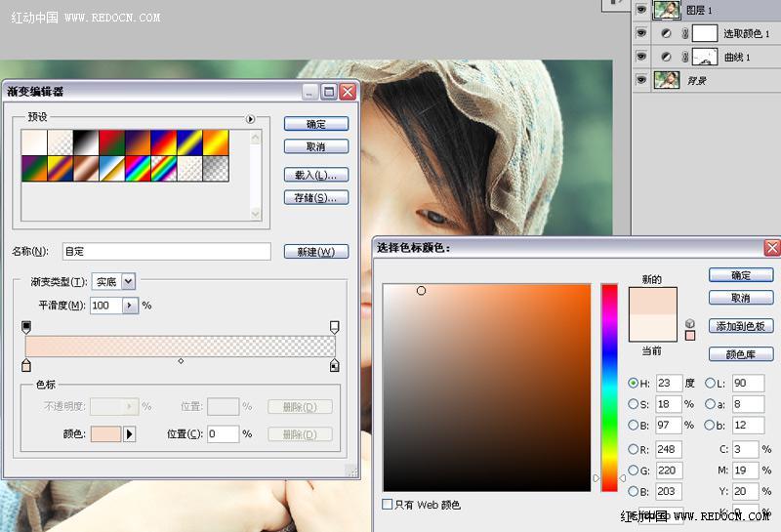Click the gradient preview bar
The width and height of the screenshot is (781, 532).
tap(181, 347)
